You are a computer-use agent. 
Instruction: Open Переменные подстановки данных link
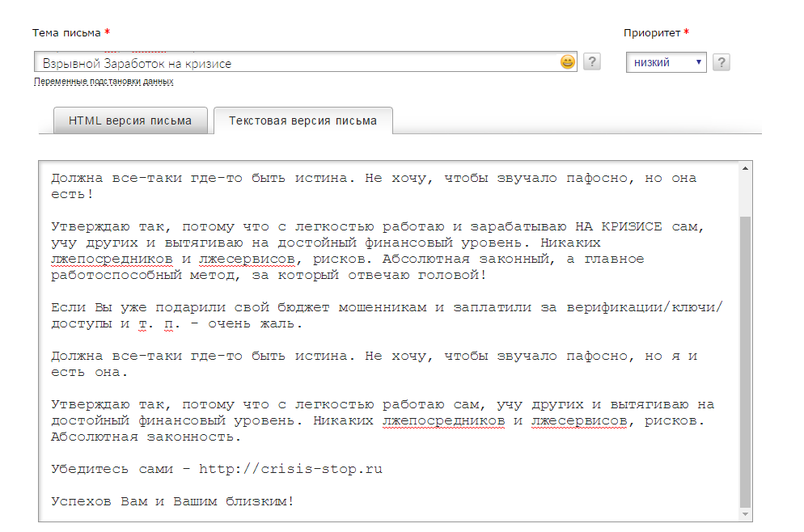(x=104, y=82)
